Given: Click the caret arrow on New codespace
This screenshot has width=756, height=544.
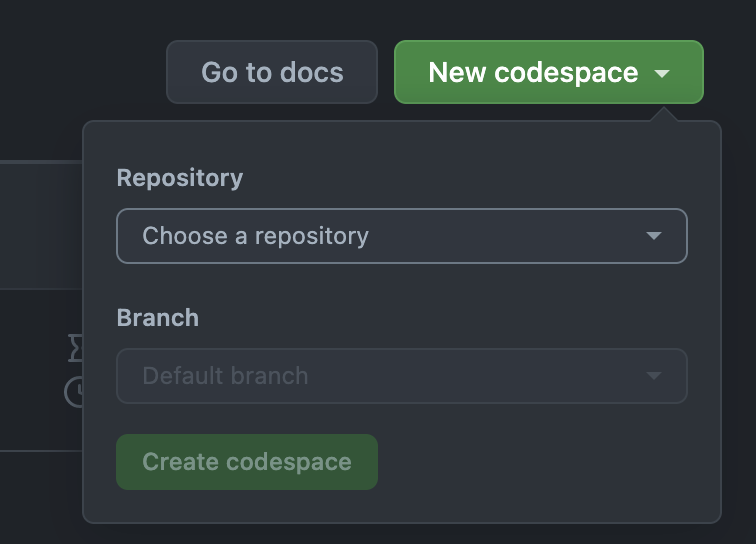Looking at the screenshot, I should point(661,73).
